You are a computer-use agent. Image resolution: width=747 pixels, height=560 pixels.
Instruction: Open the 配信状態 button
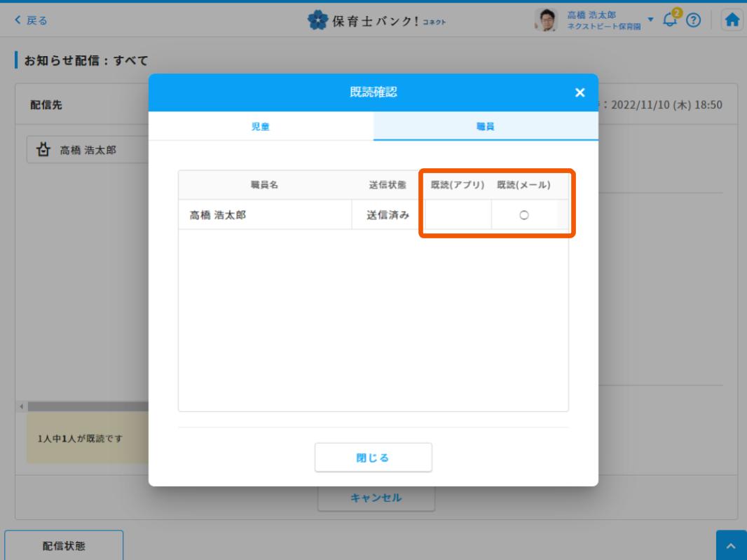tap(64, 546)
